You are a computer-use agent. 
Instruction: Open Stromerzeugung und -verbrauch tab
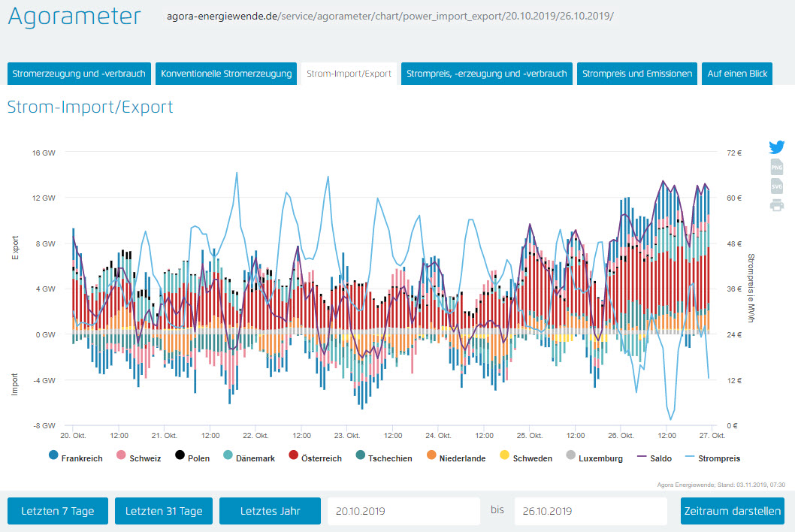click(79, 74)
